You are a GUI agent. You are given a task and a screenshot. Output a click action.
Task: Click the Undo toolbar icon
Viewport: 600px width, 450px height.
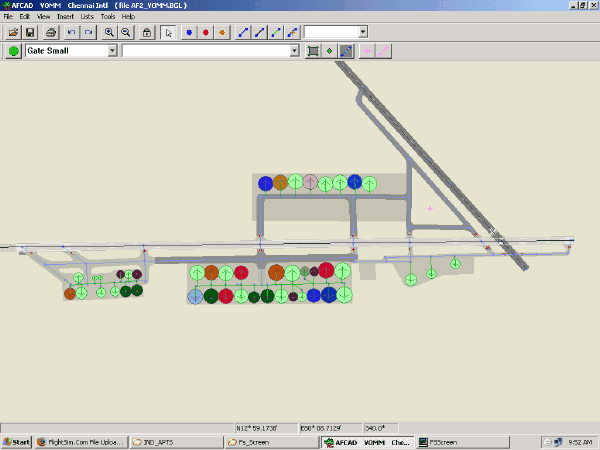pyautogui.click(x=71, y=32)
